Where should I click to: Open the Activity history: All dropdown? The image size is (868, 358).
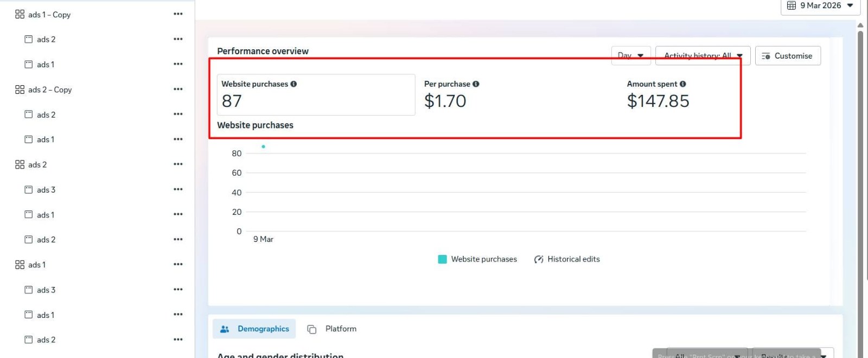pos(703,55)
